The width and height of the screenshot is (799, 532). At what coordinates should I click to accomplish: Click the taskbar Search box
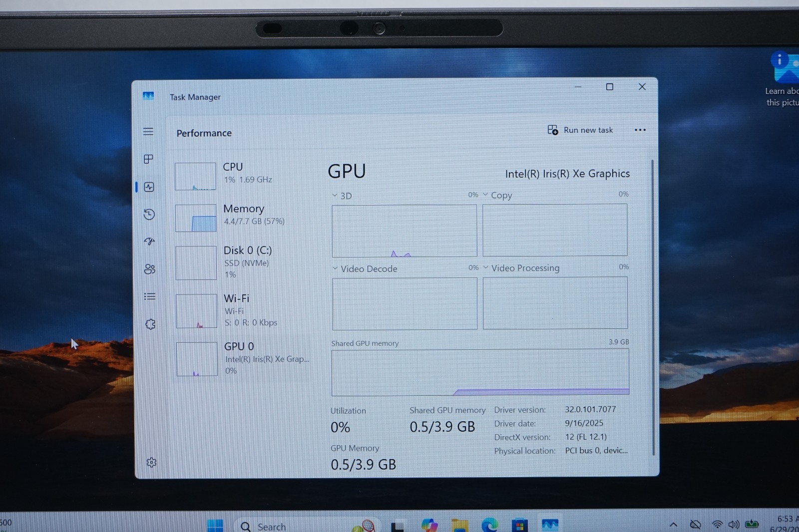coord(306,526)
